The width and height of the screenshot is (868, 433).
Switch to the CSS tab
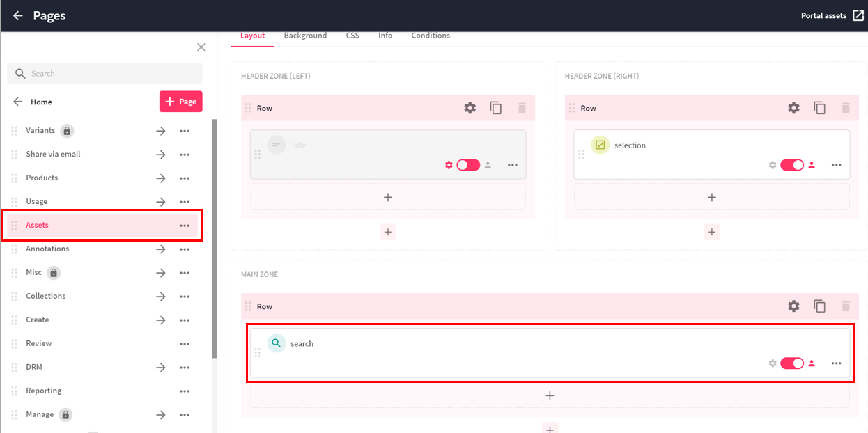tap(352, 36)
